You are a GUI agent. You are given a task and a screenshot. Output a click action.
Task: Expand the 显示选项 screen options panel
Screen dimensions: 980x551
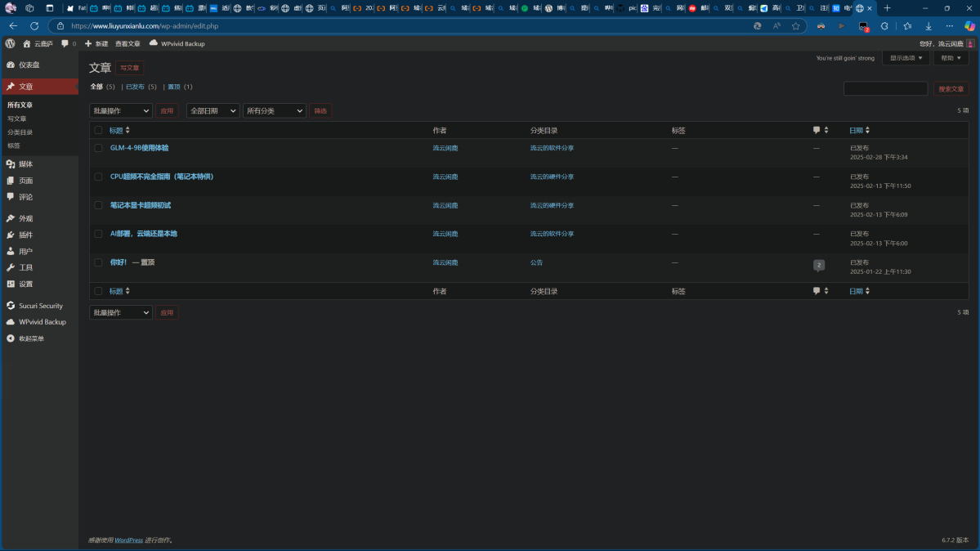click(x=906, y=58)
